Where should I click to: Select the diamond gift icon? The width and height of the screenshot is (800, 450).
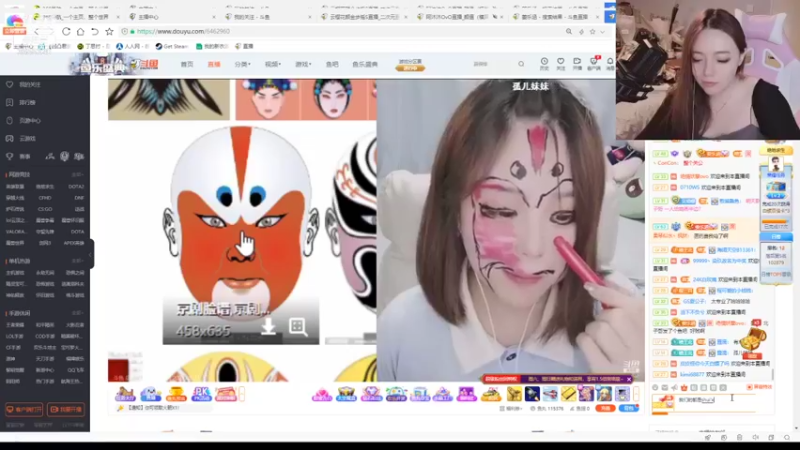click(x=371, y=394)
